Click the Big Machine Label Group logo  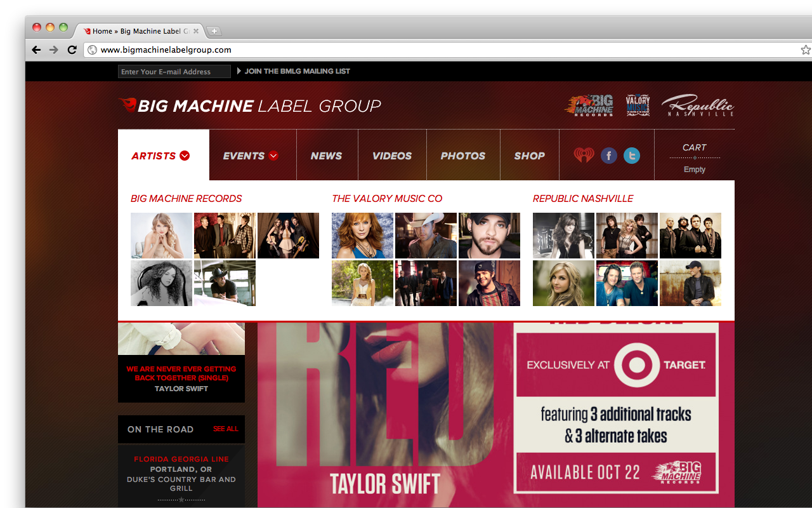tap(250, 106)
